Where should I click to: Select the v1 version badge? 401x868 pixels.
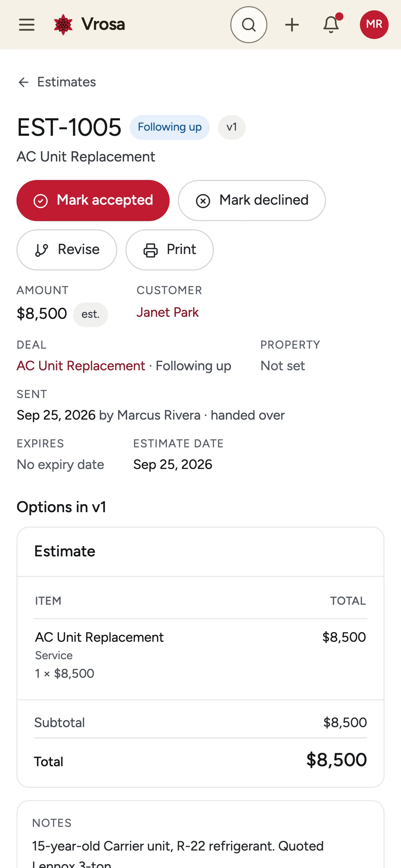232,127
